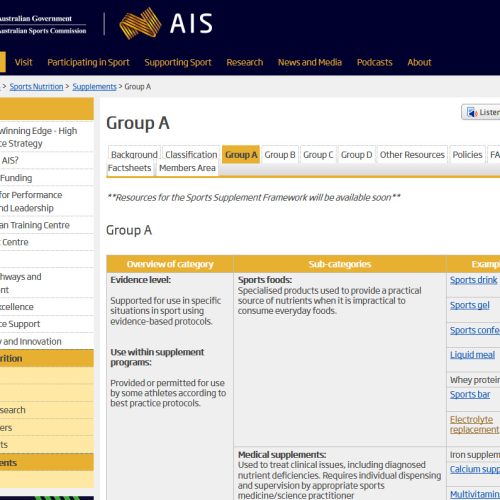Switch to the Background tab
Screen dimensions: 500x500
pos(134,155)
